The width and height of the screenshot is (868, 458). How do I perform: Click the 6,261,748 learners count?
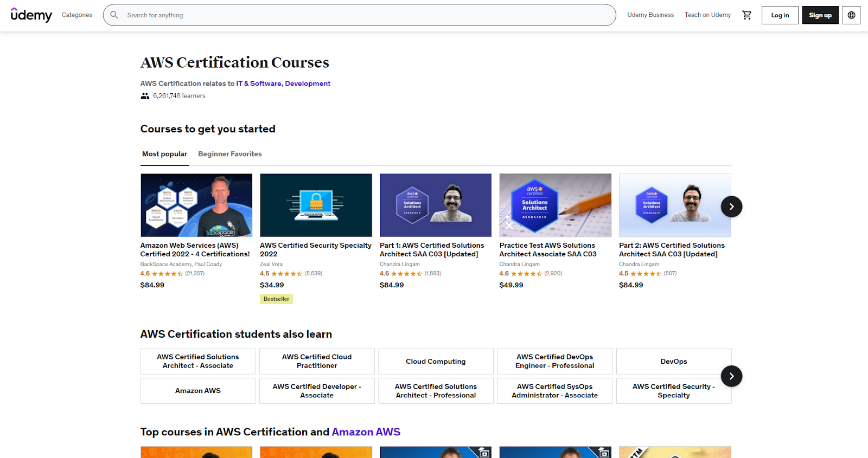pyautogui.click(x=179, y=96)
